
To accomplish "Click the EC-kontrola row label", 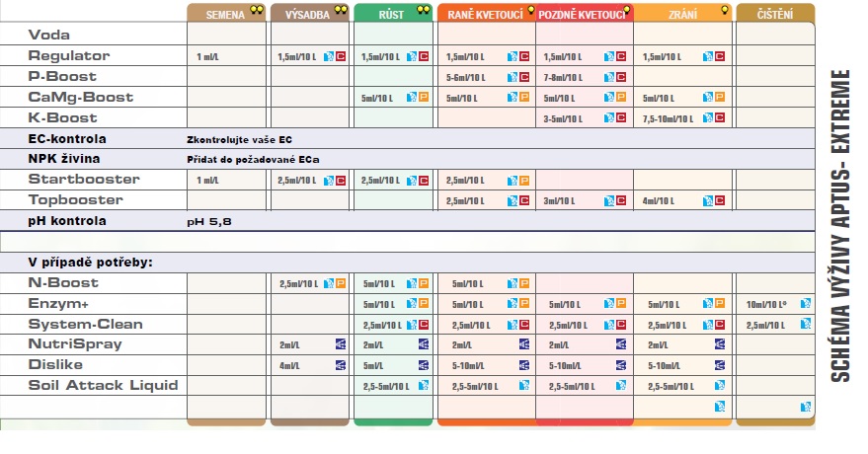I will point(67,139).
